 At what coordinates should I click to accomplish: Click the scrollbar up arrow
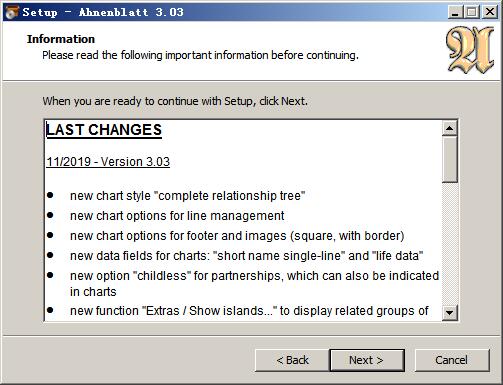coord(449,128)
